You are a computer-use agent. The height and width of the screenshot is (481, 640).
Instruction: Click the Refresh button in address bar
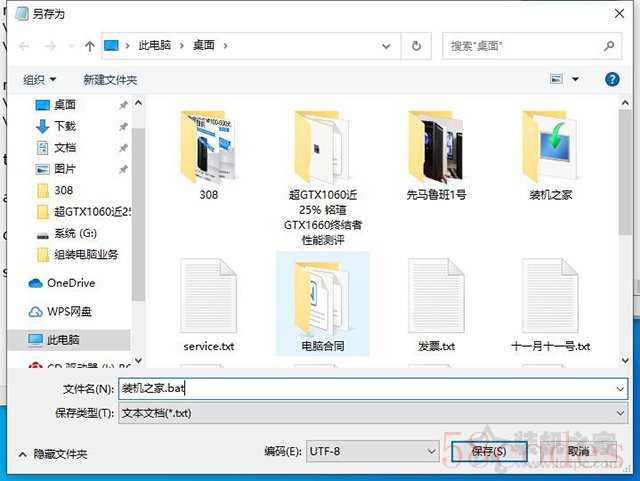point(416,46)
